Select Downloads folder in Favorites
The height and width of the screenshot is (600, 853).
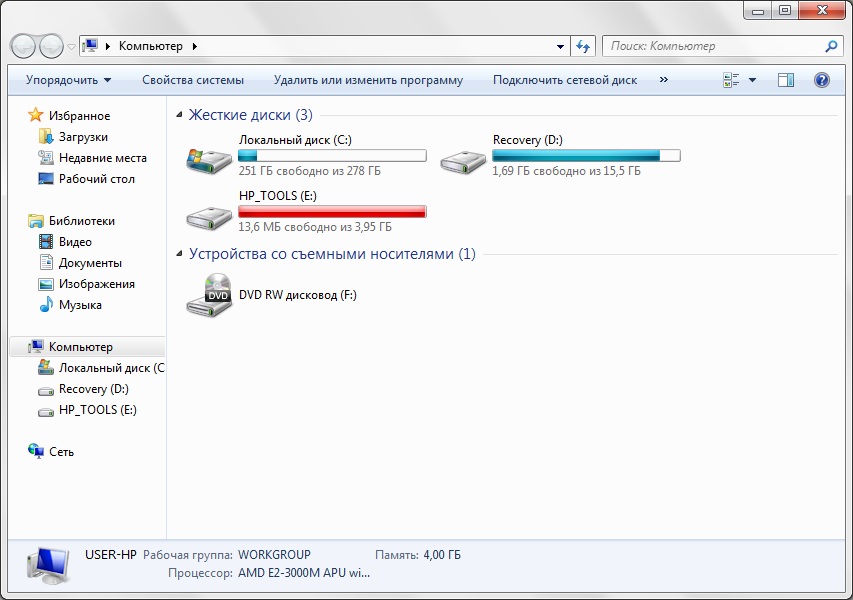point(83,137)
